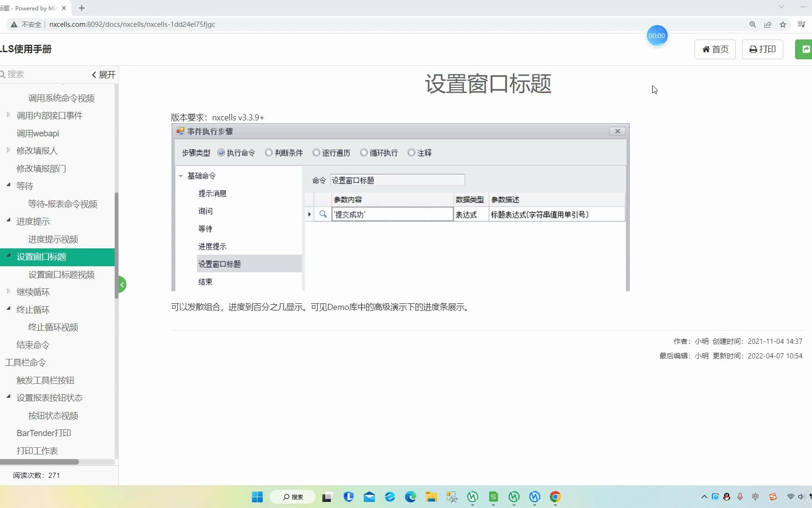This screenshot has width=812, height=508.
Task: Launch Microsoft Edge from the taskbar
Action: [410, 497]
